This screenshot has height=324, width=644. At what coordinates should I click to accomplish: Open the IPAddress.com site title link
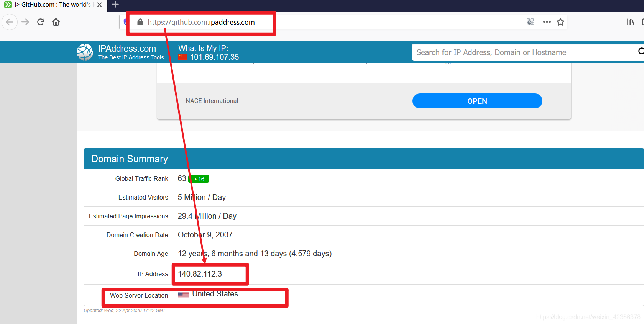click(x=127, y=49)
